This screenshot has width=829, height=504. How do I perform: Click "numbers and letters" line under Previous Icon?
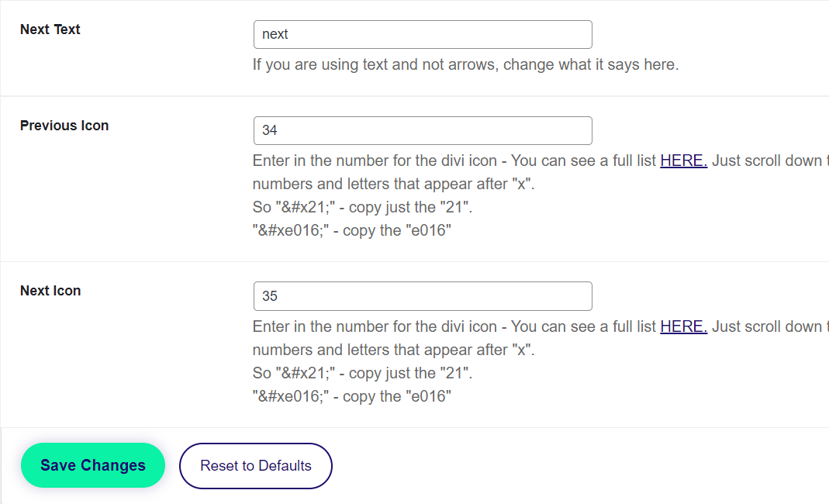point(394,185)
